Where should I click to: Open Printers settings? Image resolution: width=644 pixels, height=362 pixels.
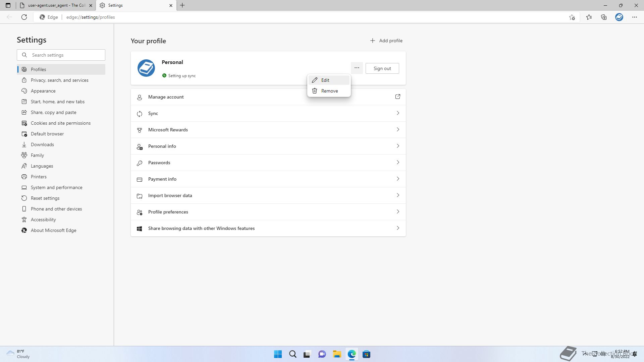61,177
